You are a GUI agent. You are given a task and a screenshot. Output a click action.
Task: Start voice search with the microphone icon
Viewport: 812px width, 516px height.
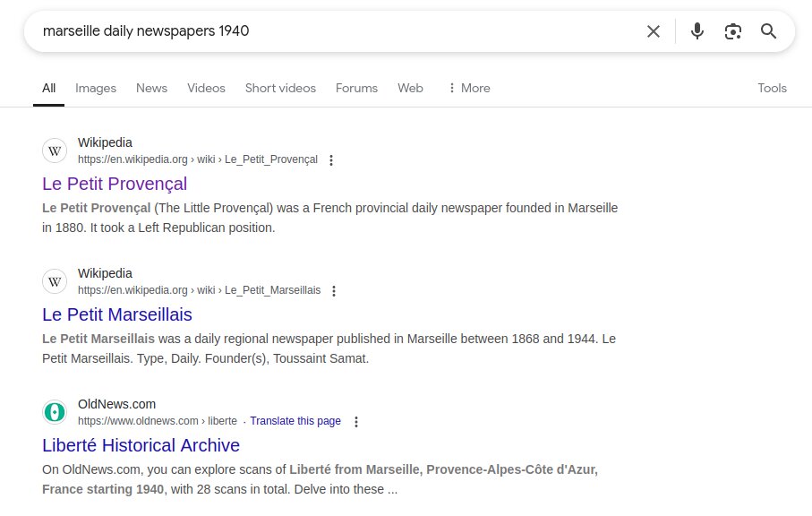[697, 30]
